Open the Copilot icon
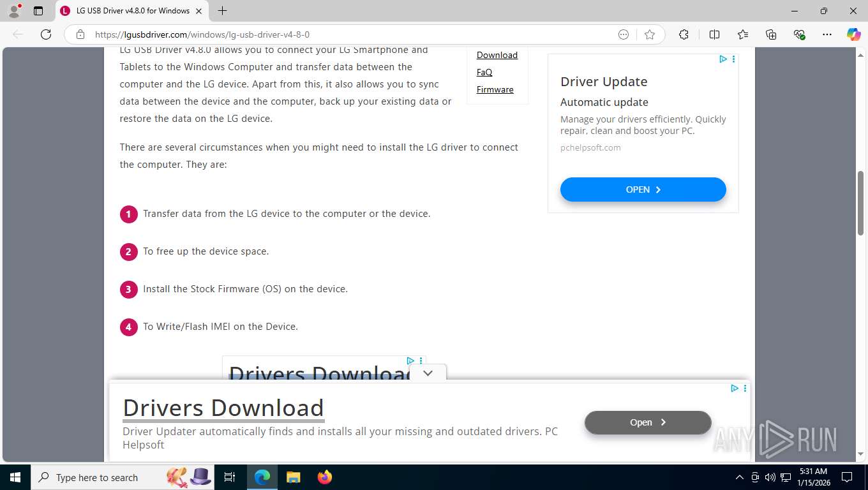Viewport: 868px width, 490px height. click(x=853, y=34)
